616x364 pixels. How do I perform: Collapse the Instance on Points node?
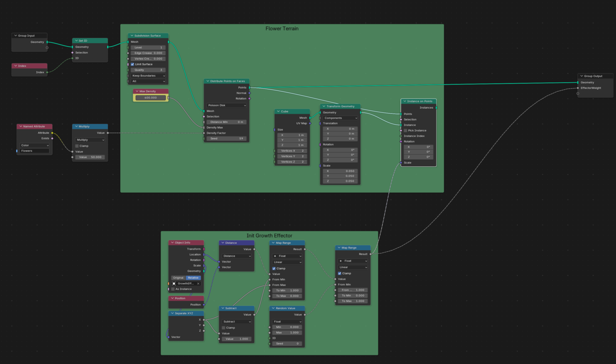(404, 101)
